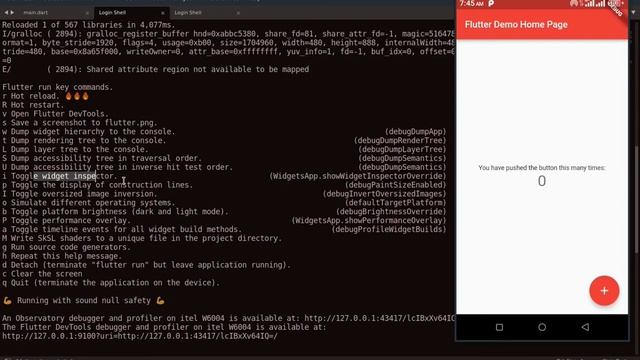640x360 pixels.
Task: Click 'c Clear the screen' line
Action: pos(42,274)
